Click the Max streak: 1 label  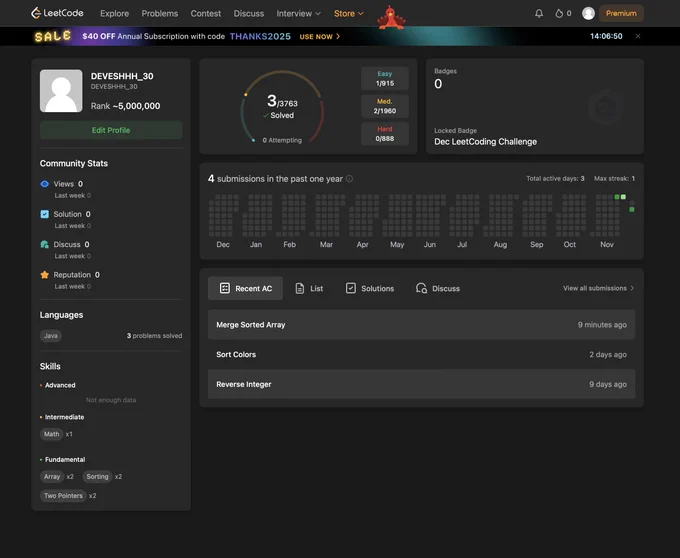615,179
